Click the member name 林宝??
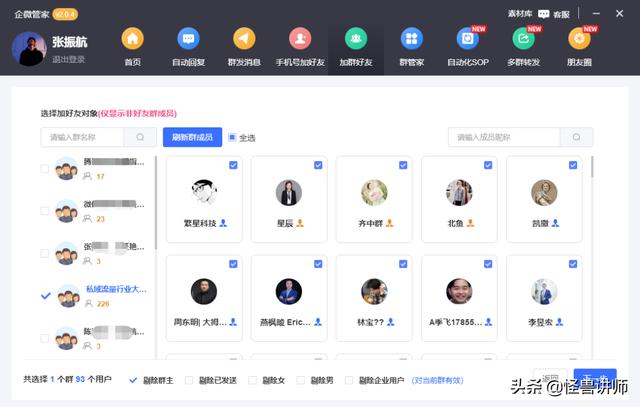This screenshot has width=640, height=407. tap(370, 322)
